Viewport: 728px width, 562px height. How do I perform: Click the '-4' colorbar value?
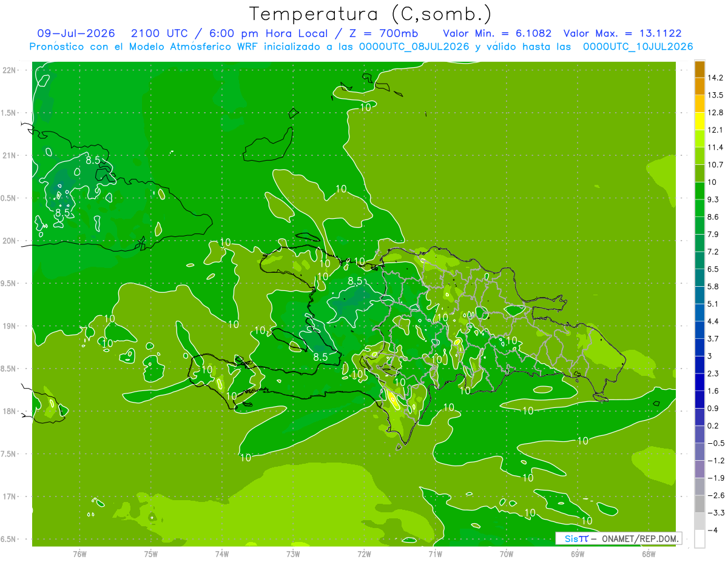coord(713,530)
